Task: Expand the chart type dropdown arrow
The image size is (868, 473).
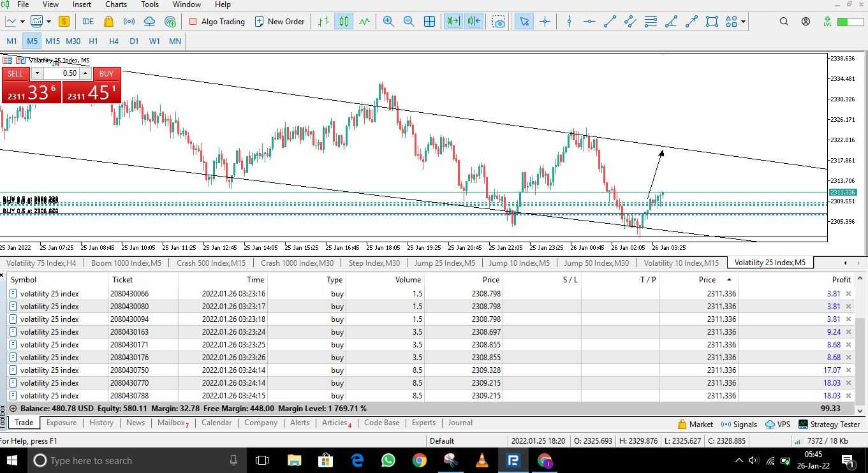Action: (22, 21)
